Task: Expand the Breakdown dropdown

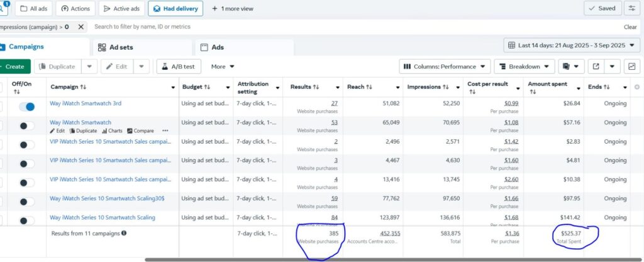Action: [x=524, y=66]
